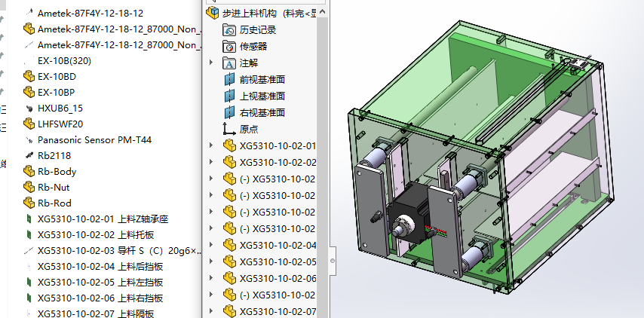Click the yellow part icon beside EX-10BP
The width and height of the screenshot is (644, 318).
(29, 92)
